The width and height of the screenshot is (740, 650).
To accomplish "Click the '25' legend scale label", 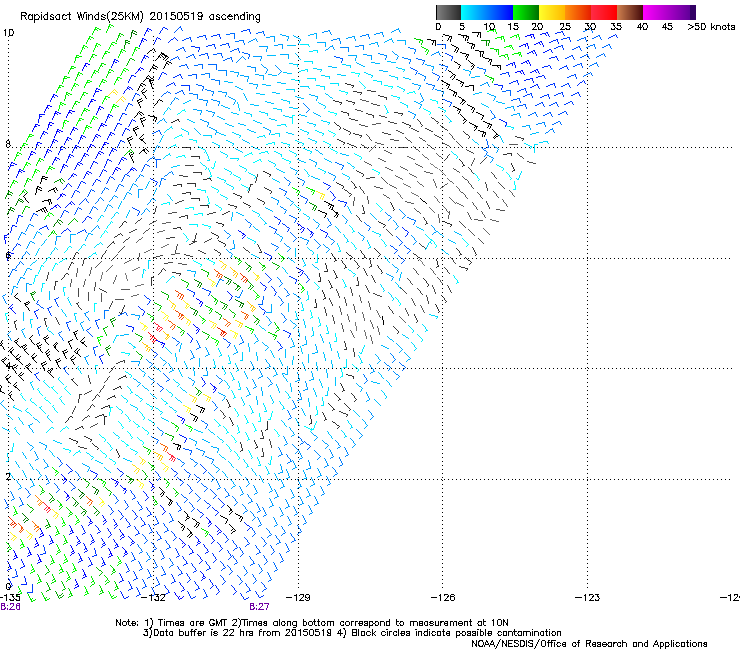I will pyautogui.click(x=565, y=27).
